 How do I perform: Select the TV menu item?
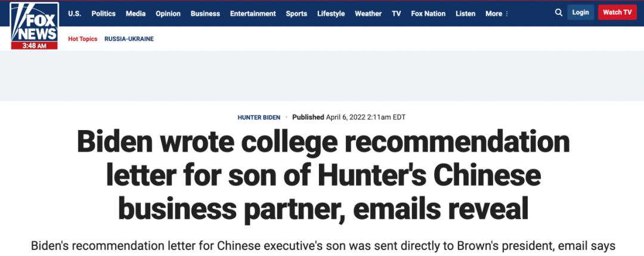click(x=397, y=14)
